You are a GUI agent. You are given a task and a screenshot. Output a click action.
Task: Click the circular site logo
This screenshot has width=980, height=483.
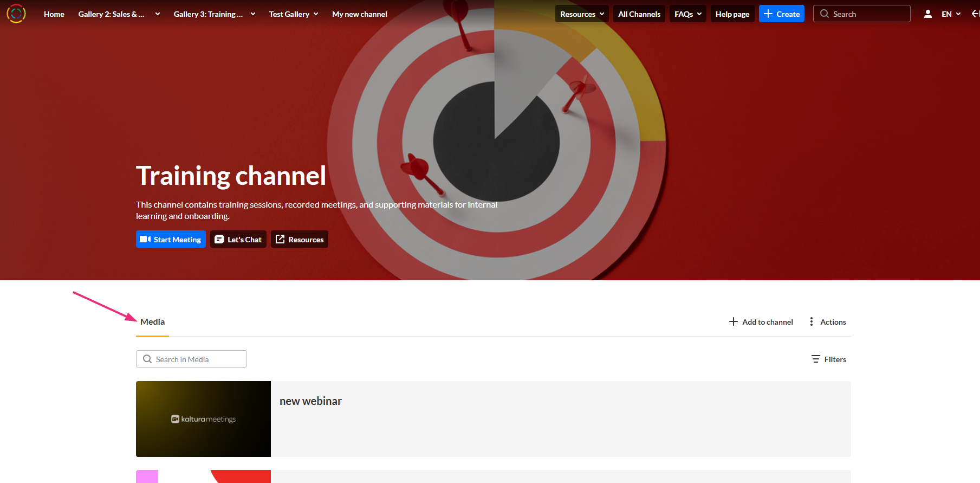[16, 14]
